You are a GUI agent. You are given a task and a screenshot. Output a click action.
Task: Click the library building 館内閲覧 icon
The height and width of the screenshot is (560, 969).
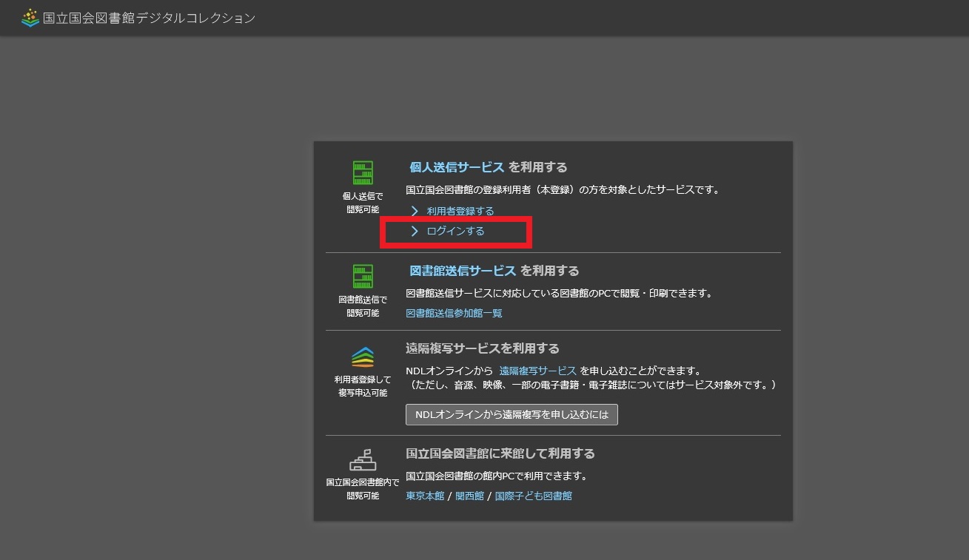[363, 460]
